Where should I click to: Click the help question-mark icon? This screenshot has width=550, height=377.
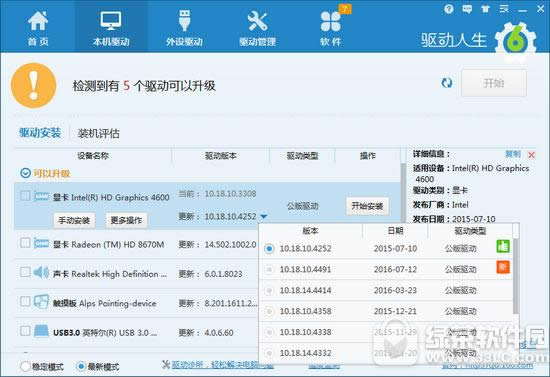click(449, 9)
